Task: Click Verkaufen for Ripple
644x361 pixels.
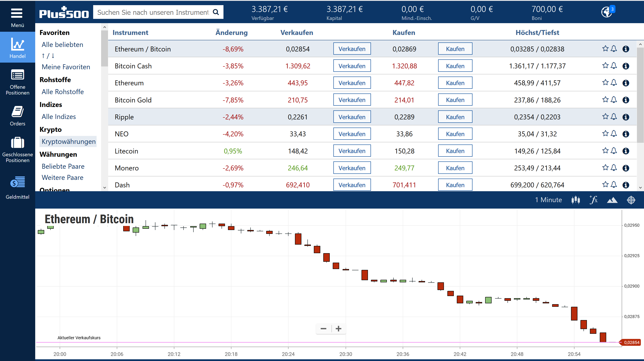Action: tap(352, 117)
